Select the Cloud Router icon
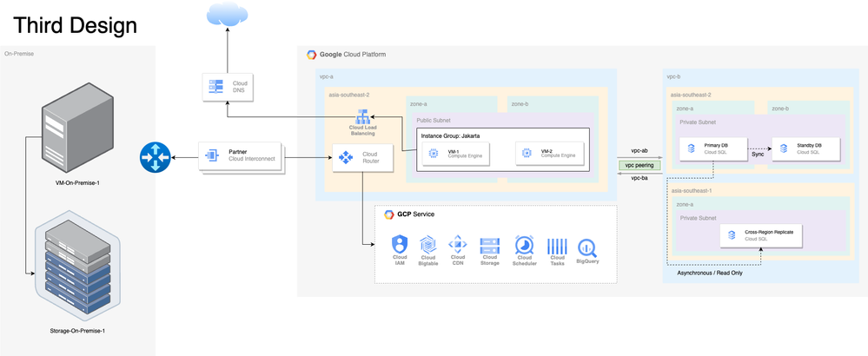868x356 pixels. [x=346, y=157]
